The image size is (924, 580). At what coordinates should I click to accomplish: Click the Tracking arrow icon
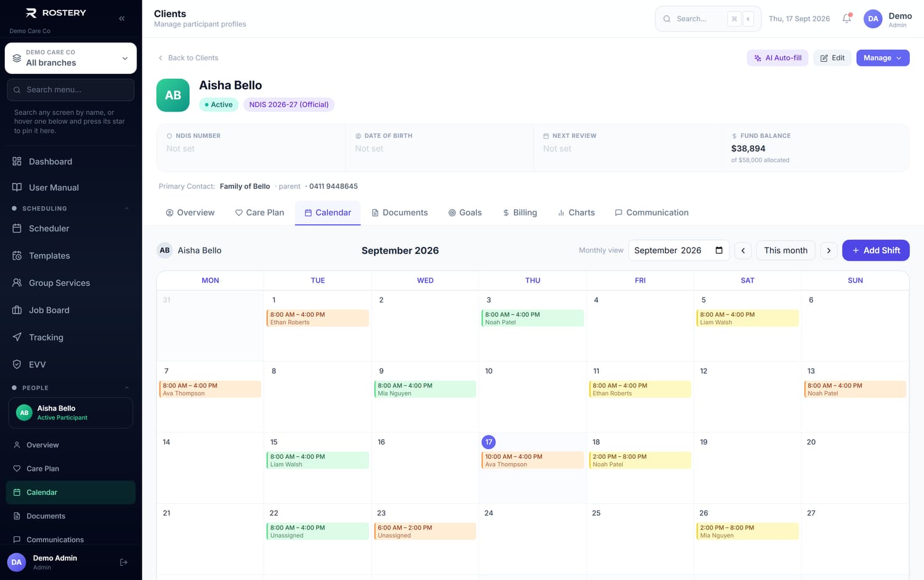pyautogui.click(x=17, y=337)
